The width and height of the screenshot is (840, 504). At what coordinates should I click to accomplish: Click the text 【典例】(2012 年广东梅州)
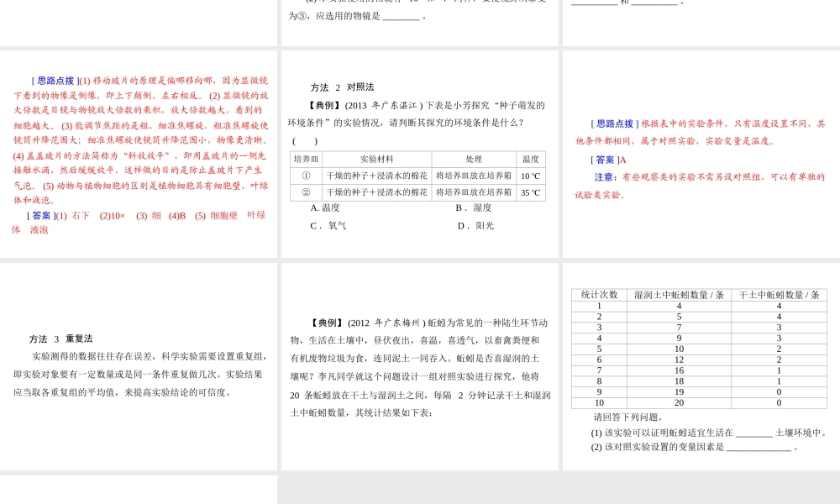pos(369,323)
